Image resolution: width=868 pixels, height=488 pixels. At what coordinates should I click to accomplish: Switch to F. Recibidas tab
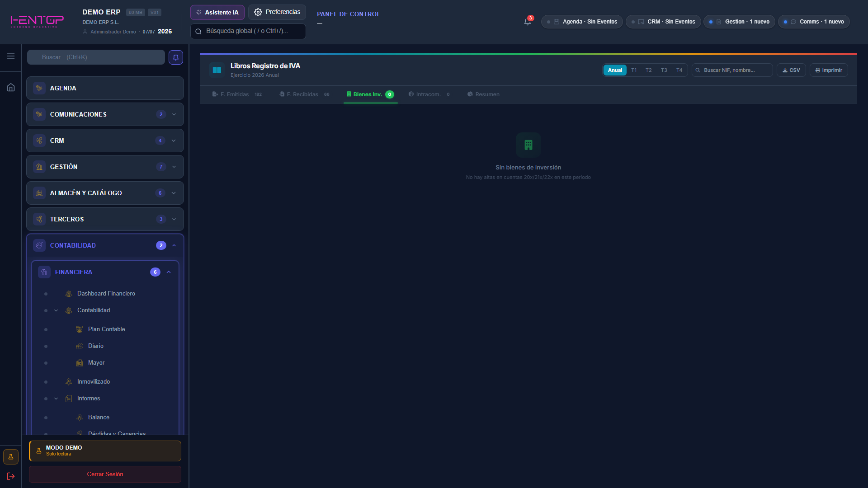[304, 94]
